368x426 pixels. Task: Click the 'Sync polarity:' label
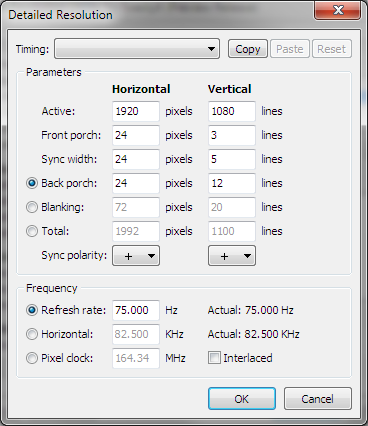74,255
